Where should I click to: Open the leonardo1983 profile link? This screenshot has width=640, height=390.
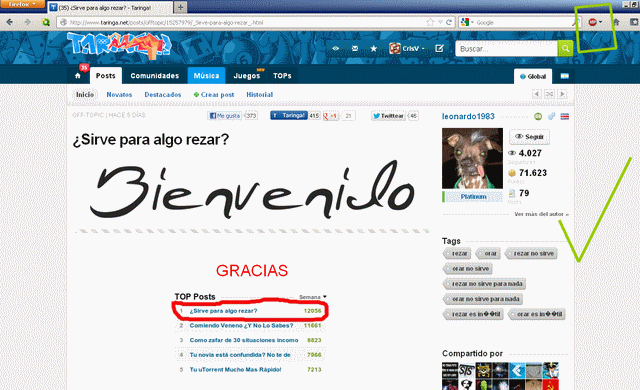pyautogui.click(x=468, y=117)
